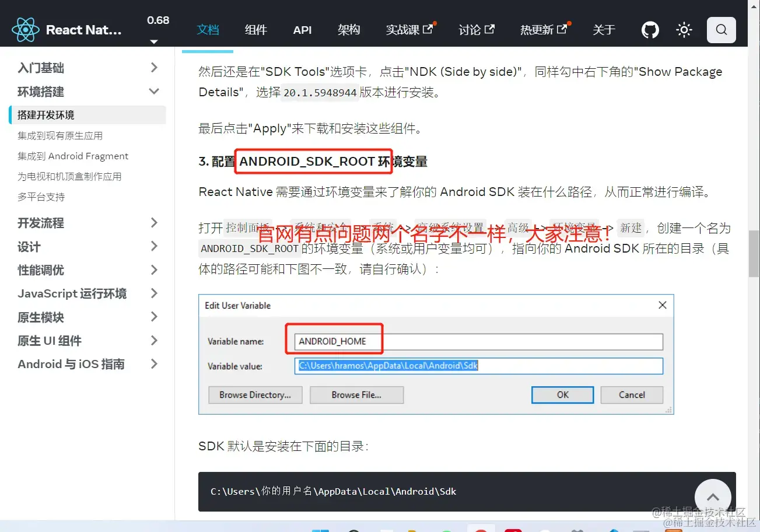Viewport: 760px width, 532px height.
Task: Click the inline code ANDROID_SDK_ROOT in paragraph
Action: pos(250,249)
